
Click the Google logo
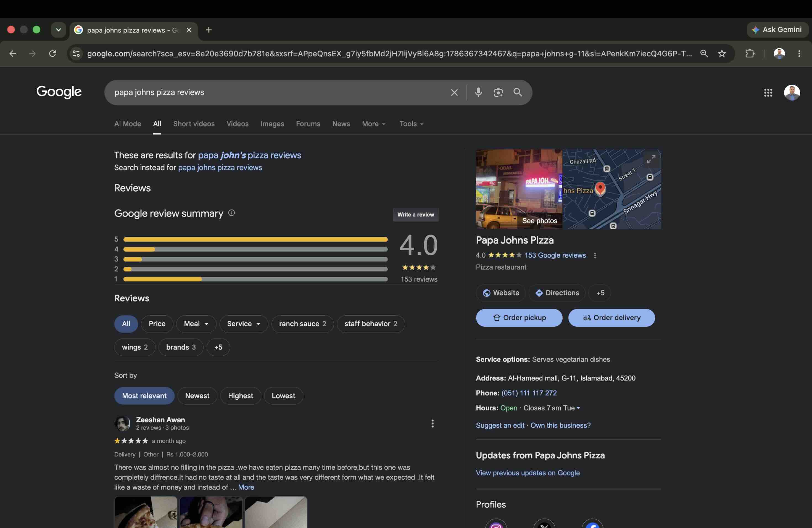point(59,92)
